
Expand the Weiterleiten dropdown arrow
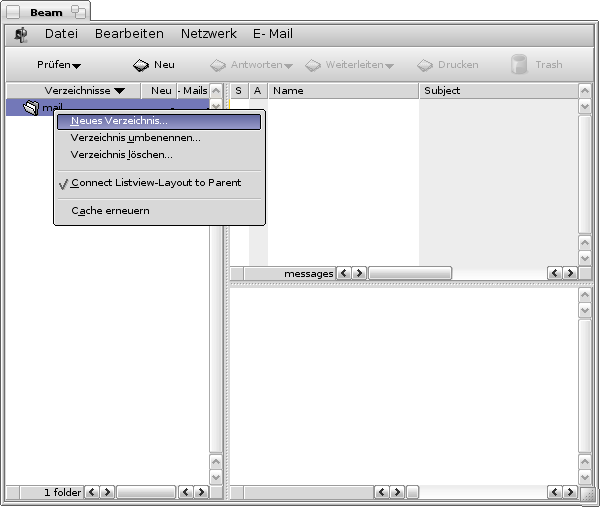(x=389, y=66)
